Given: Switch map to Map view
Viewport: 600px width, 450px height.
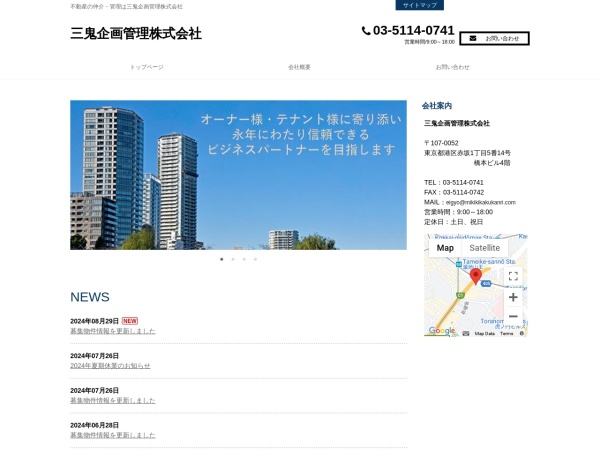Looking at the screenshot, I should (x=445, y=248).
